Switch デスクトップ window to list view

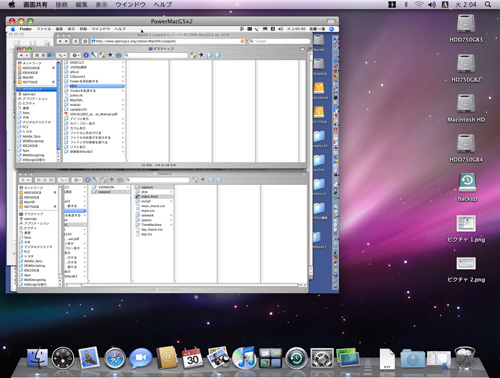[x=43, y=55]
